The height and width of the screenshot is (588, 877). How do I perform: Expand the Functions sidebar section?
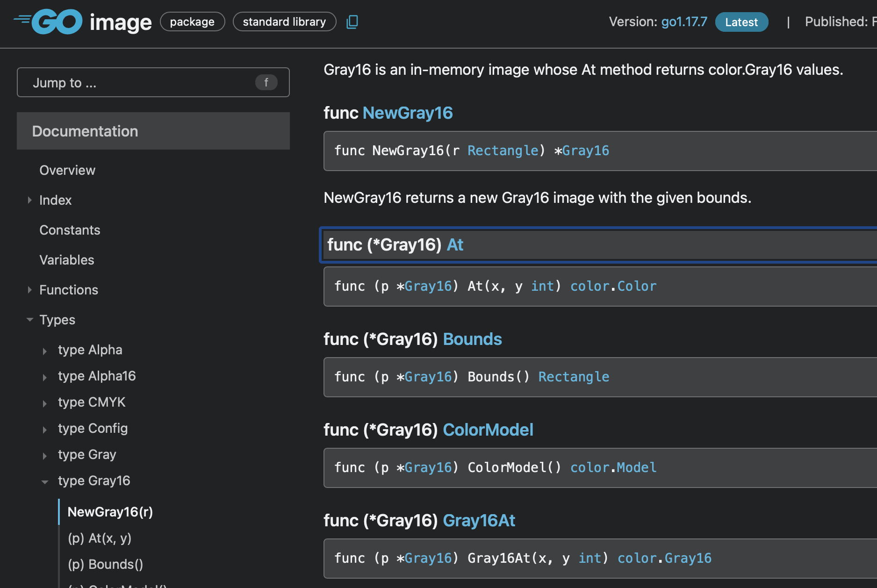tap(29, 290)
